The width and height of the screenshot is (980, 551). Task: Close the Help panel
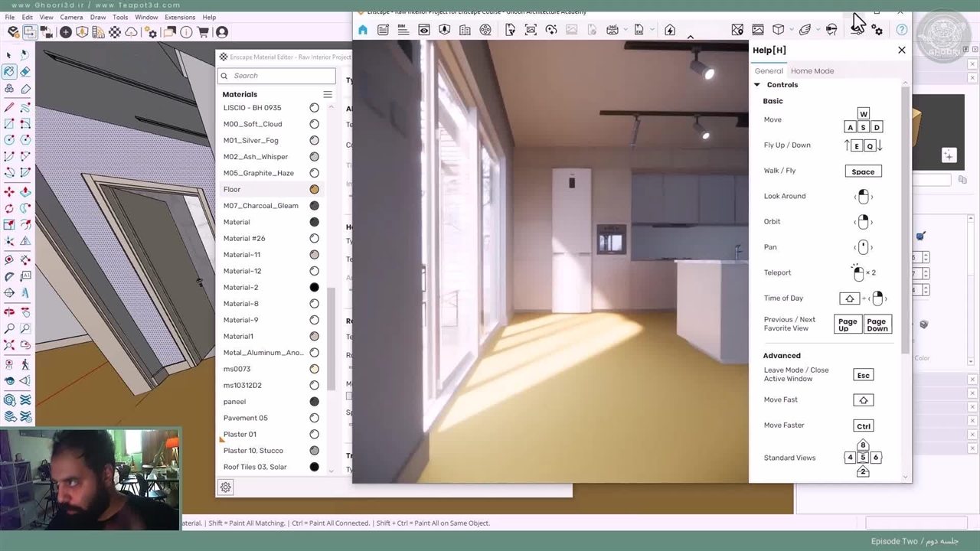pos(901,50)
